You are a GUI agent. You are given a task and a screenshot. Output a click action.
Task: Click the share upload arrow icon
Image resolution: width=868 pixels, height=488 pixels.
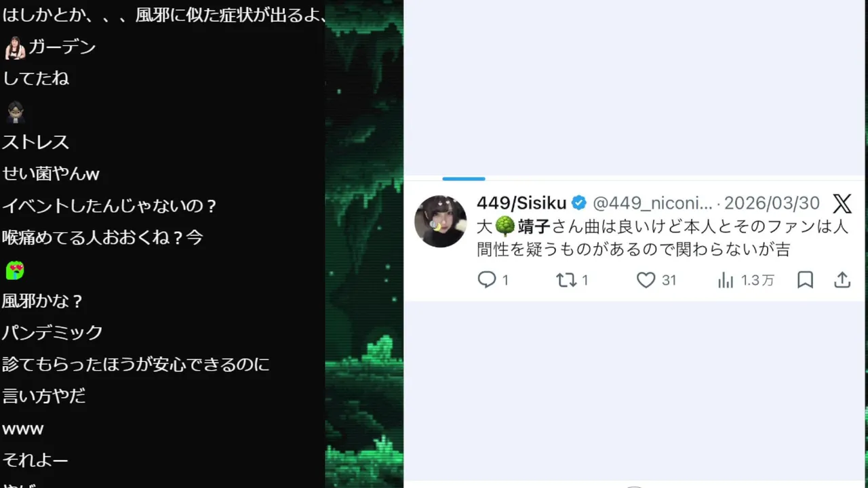tap(842, 279)
